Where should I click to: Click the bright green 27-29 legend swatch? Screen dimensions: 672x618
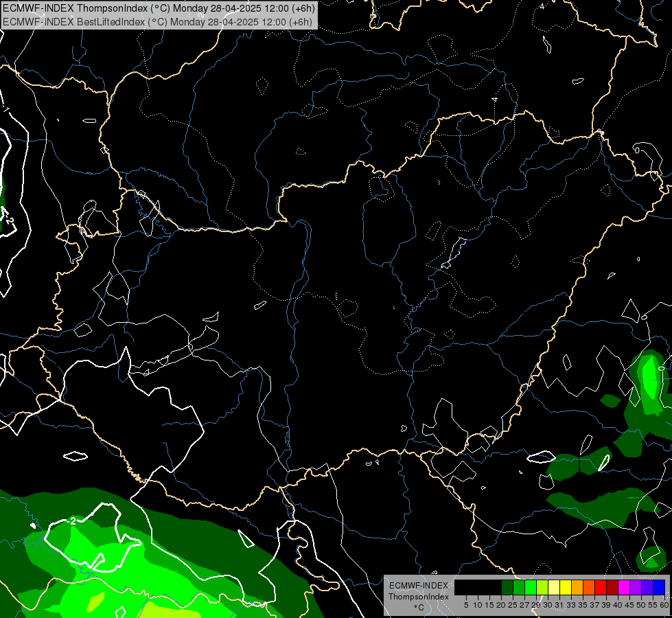531,587
